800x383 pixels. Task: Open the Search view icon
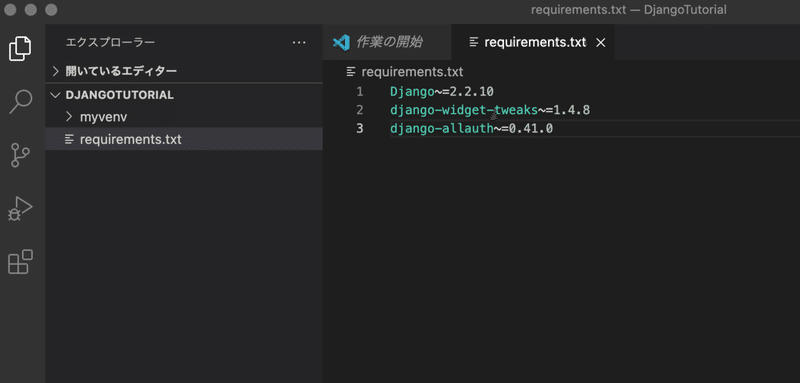pos(21,101)
